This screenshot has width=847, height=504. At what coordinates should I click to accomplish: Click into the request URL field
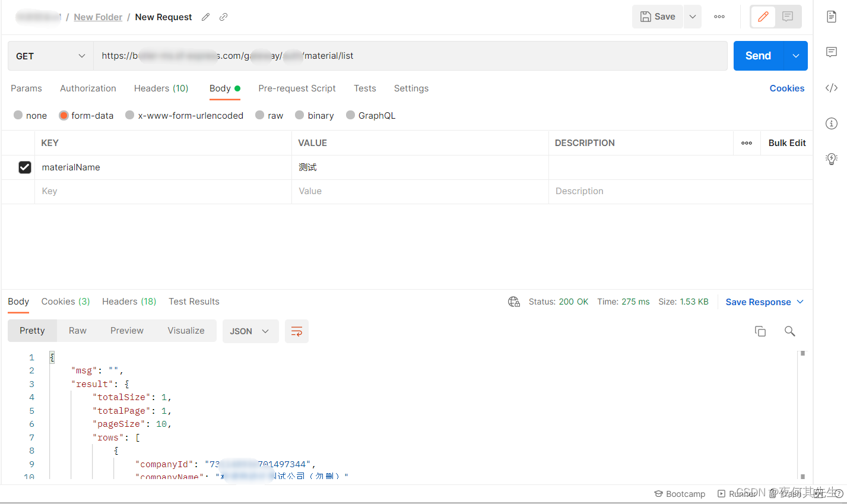[356, 55]
